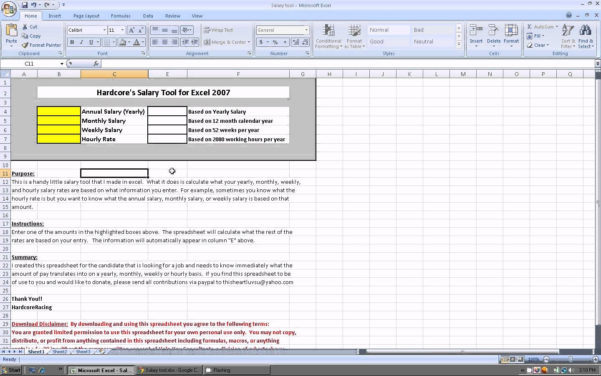Open the text Orientation options

[187, 30]
